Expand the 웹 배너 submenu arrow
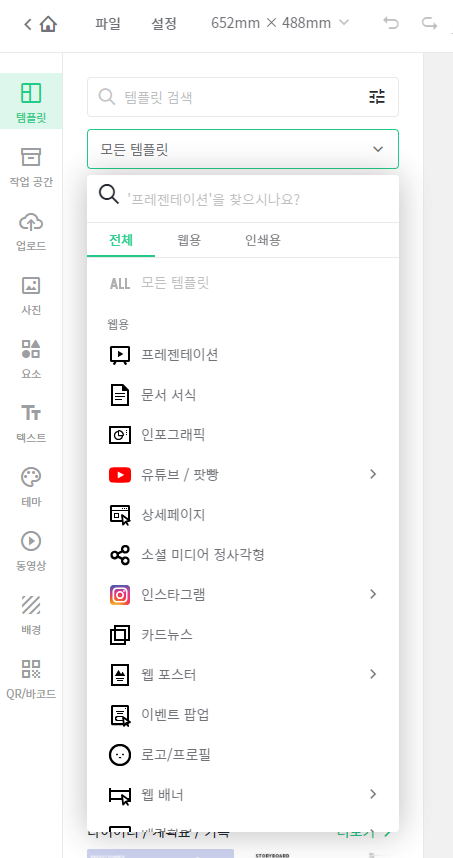 point(373,793)
